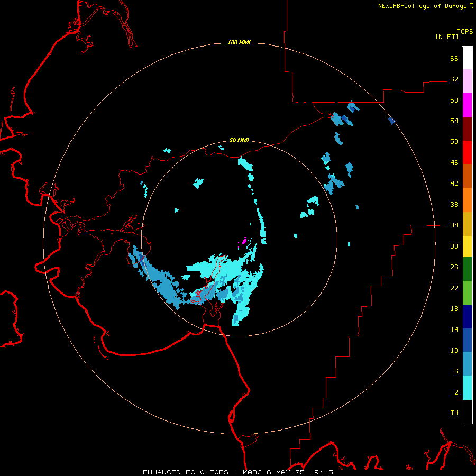Click the 'KABC' radar site identifier
The width and height of the screenshot is (476, 476).
click(x=253, y=472)
